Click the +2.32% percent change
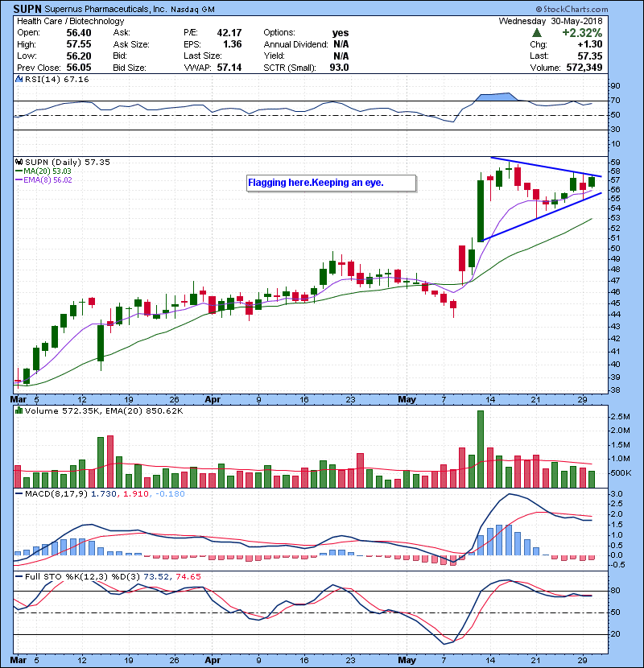 582,33
